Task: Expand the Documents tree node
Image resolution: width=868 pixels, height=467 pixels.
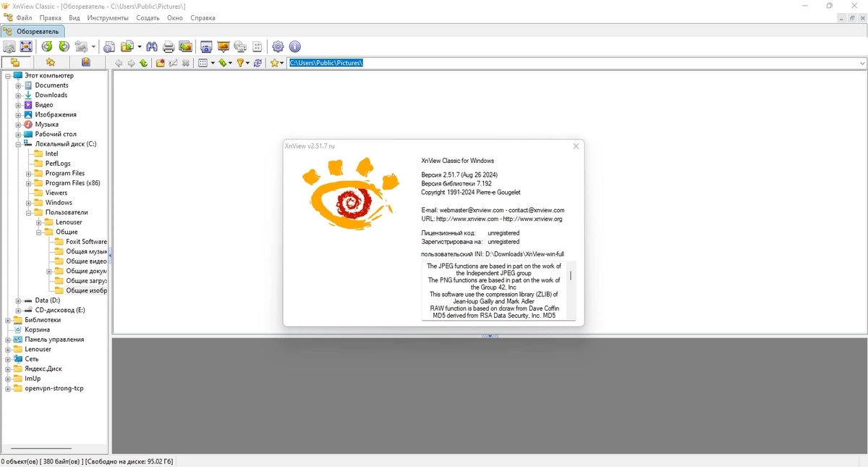Action: pyautogui.click(x=19, y=85)
